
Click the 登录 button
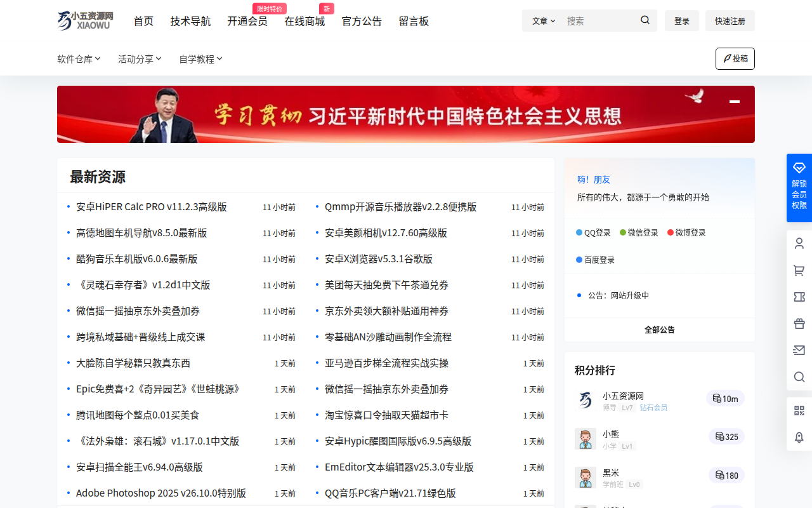tap(682, 21)
